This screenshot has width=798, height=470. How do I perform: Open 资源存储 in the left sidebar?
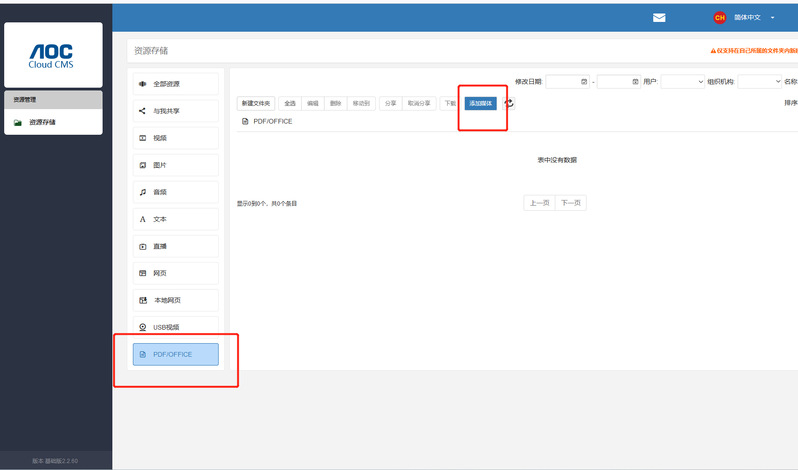[x=53, y=122]
